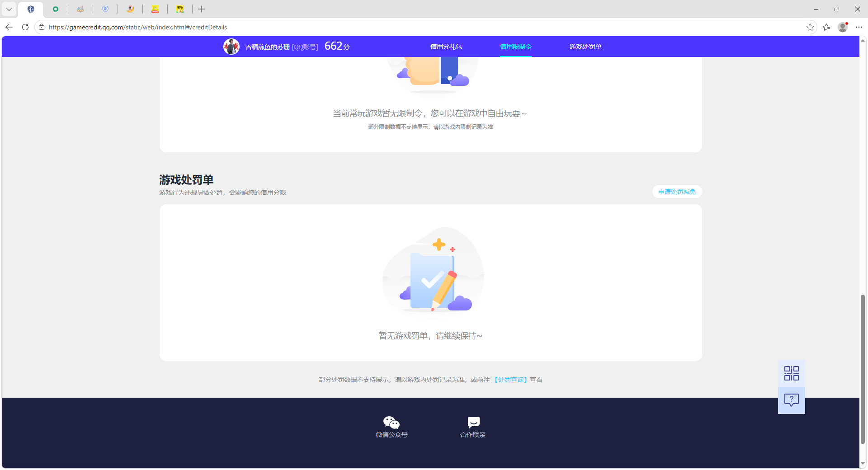Click the 合作联系 chat bubble icon
This screenshot has height=470, width=868.
[473, 423]
